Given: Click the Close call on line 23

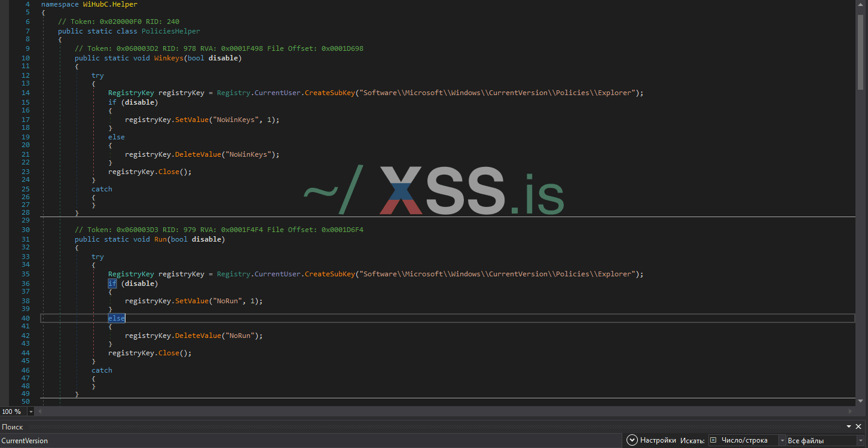Looking at the screenshot, I should click(169, 172).
